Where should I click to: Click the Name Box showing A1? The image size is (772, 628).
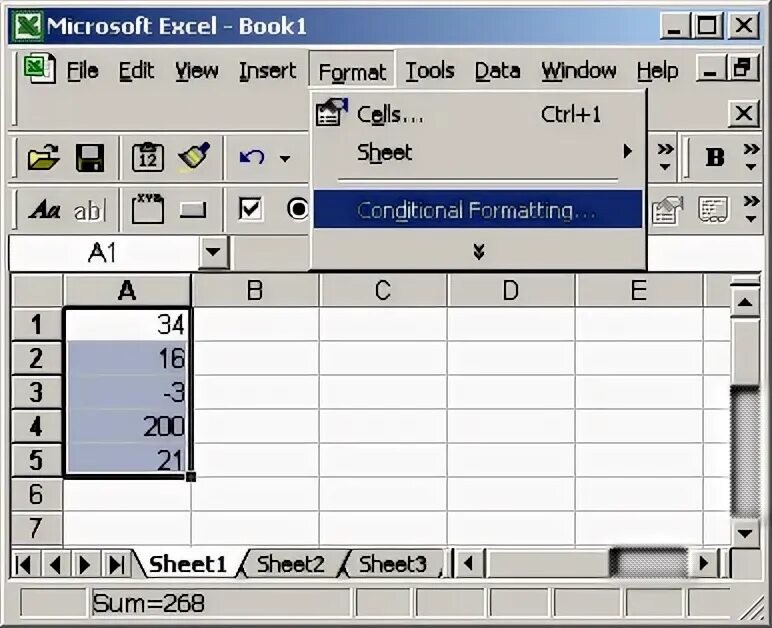click(x=104, y=253)
